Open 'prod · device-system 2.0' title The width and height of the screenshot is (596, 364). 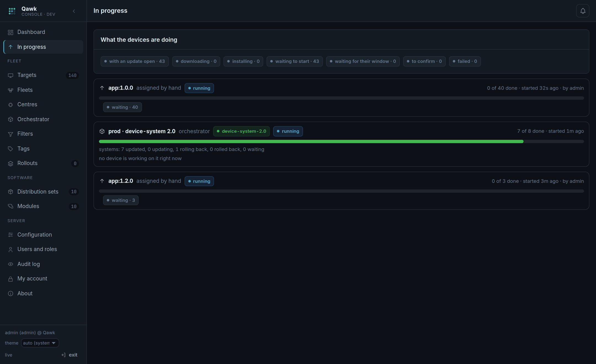click(x=142, y=131)
